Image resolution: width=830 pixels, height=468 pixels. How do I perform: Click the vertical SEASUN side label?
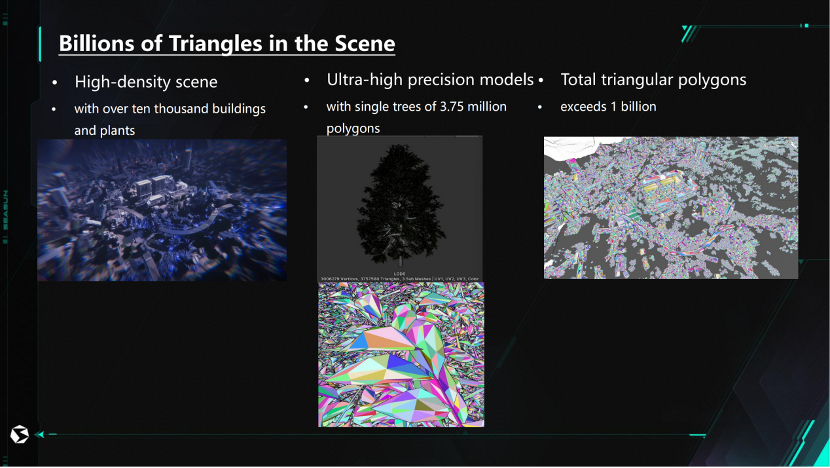point(5,208)
